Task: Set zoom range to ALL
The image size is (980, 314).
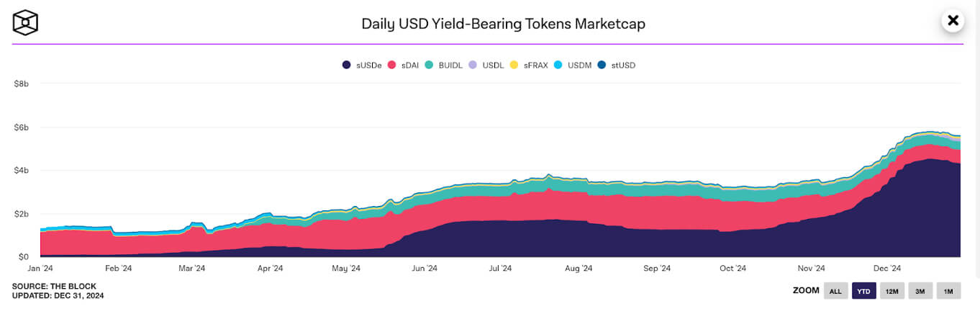Action: coord(835,291)
